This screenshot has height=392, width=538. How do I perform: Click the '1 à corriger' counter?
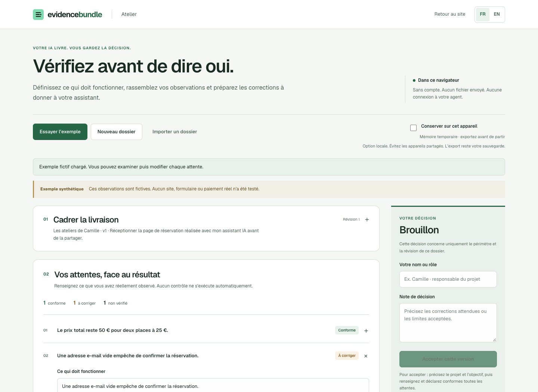[84, 303]
